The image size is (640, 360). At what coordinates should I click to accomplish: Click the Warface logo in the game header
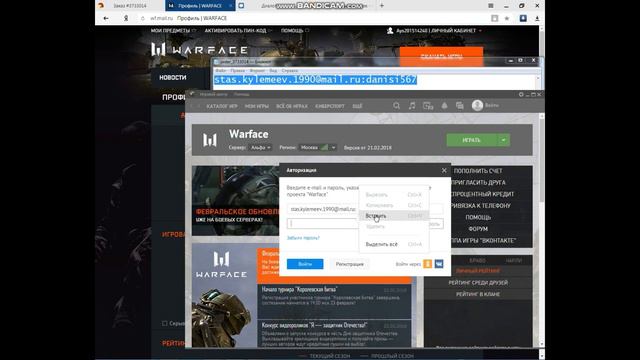pyautogui.click(x=210, y=140)
